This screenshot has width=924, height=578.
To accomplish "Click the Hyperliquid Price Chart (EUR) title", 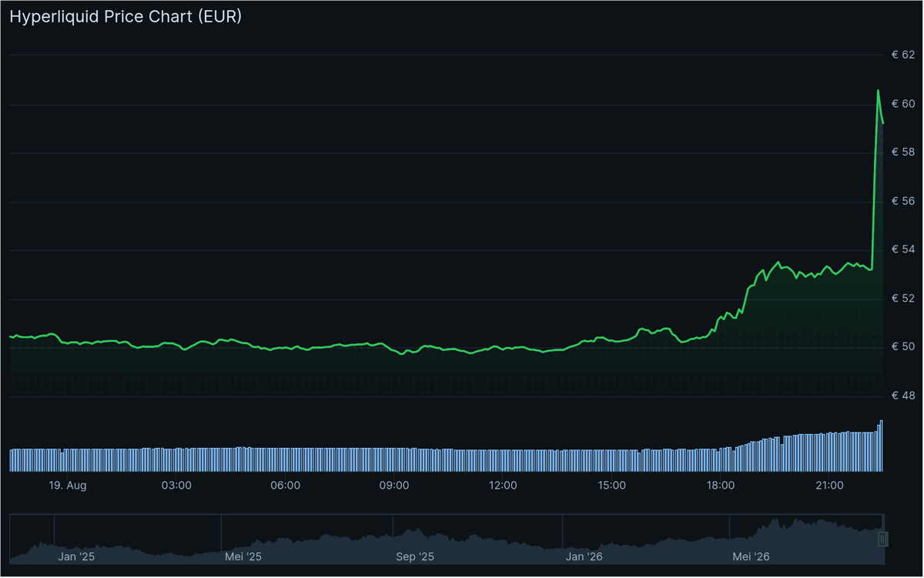I will tap(126, 16).
